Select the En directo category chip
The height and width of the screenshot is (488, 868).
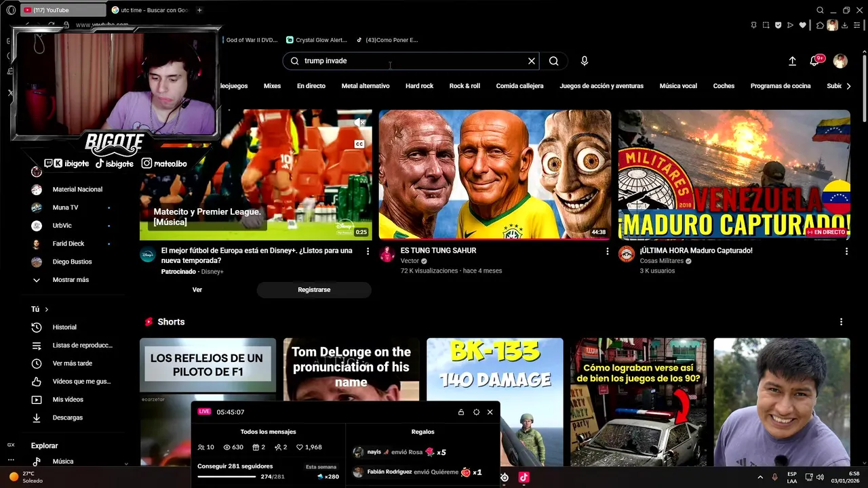[311, 86]
